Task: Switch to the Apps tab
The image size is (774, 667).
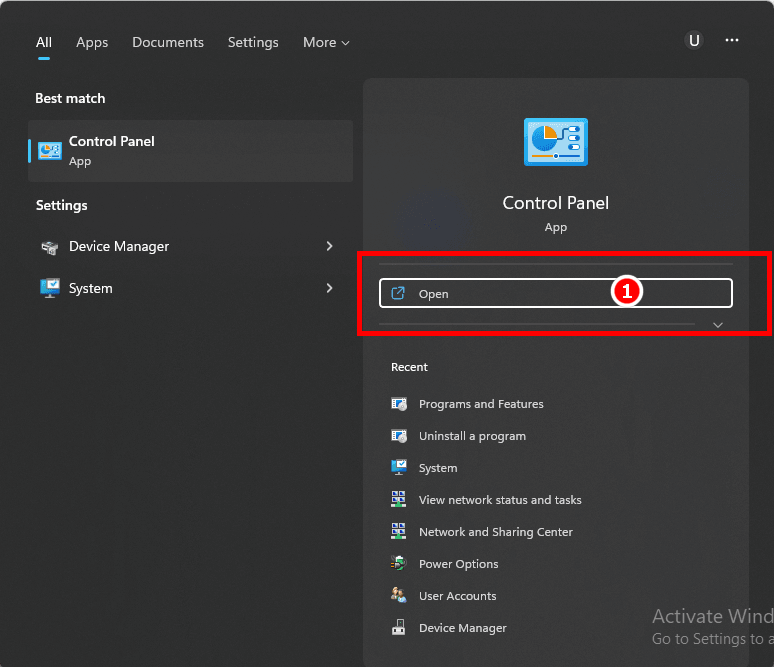Action: coord(92,42)
